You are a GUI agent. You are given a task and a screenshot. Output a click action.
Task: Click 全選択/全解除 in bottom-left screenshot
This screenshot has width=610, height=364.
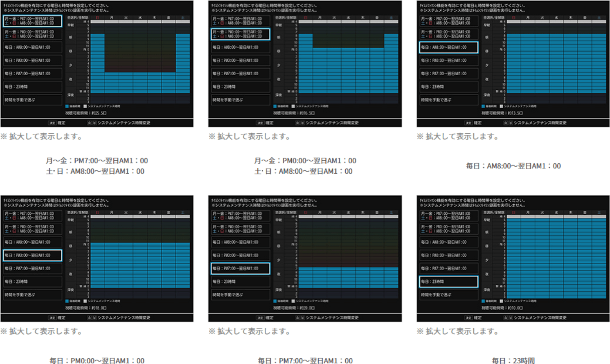78,212
